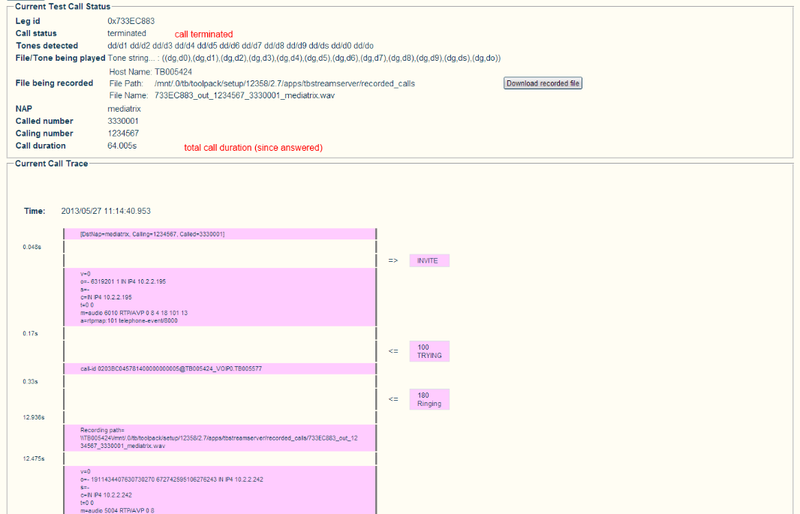Select Host Name value TB005424
The image size is (800, 514).
point(173,72)
